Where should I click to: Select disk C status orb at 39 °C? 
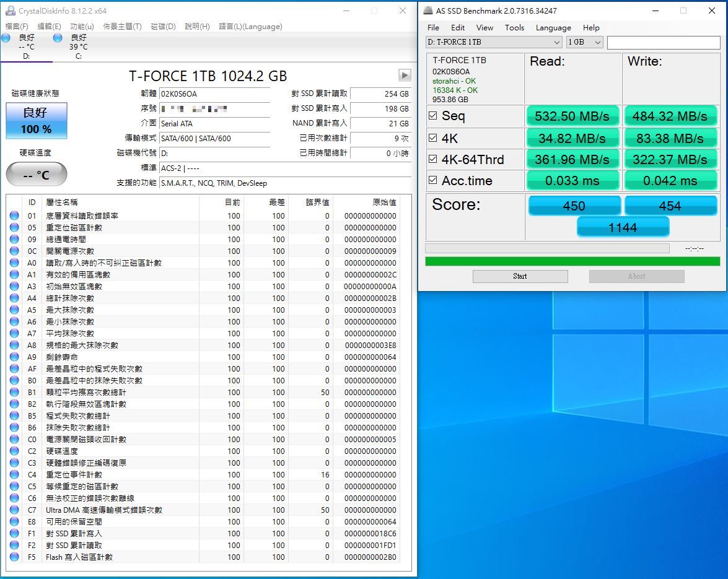(x=58, y=38)
